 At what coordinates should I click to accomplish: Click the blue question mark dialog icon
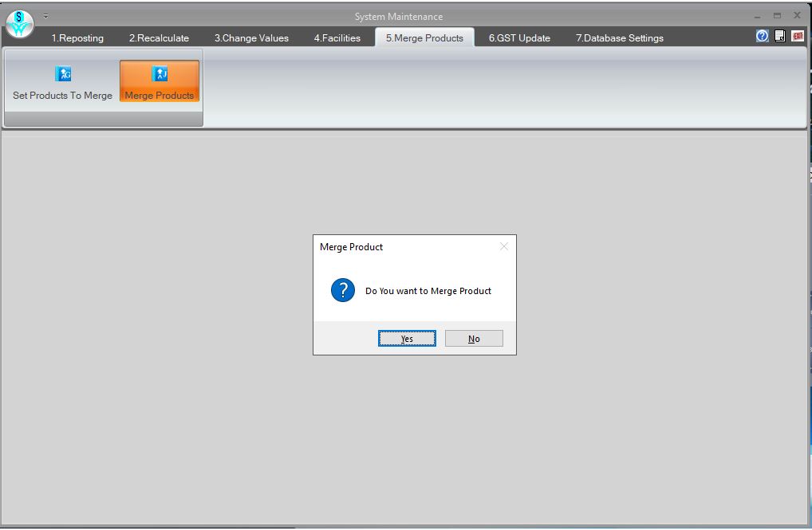(x=343, y=290)
